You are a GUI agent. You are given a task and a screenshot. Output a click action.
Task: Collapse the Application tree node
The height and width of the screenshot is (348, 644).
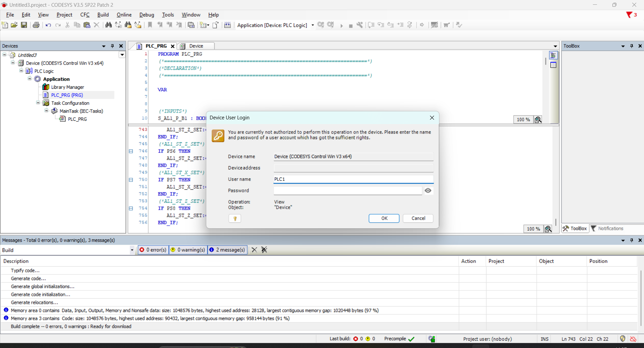click(30, 79)
